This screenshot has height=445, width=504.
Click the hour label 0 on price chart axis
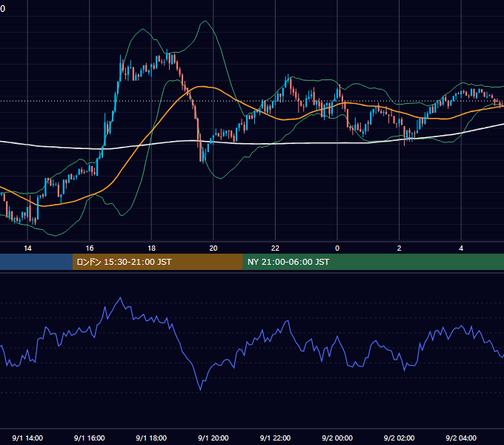click(x=337, y=248)
